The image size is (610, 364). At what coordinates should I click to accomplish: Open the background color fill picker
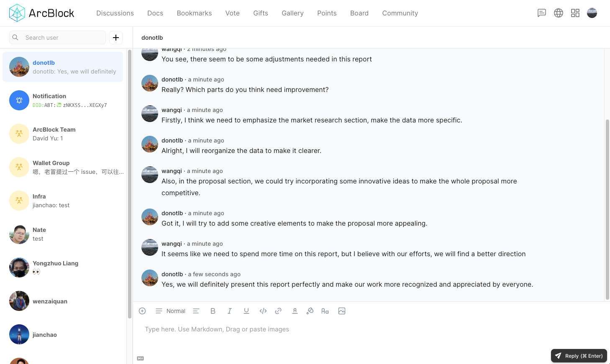coord(310,311)
